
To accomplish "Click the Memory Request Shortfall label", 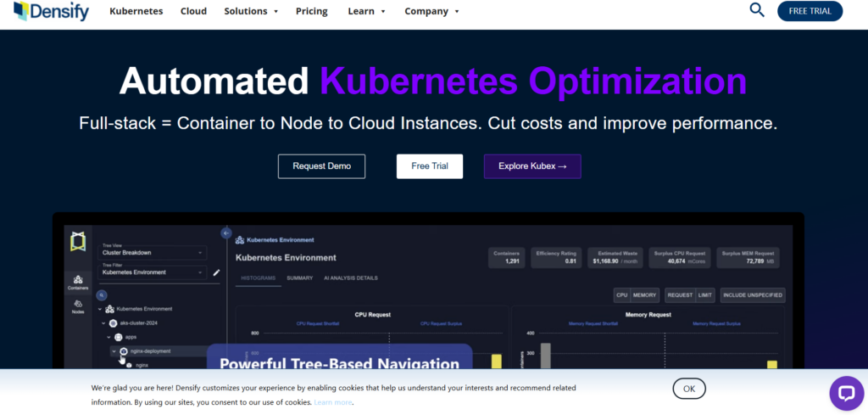I will coord(593,323).
